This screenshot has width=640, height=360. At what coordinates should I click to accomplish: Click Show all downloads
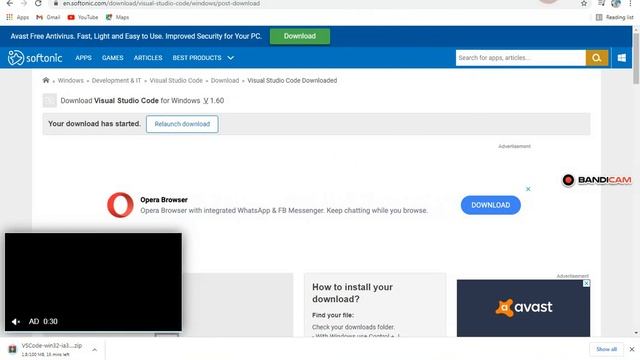point(606,349)
